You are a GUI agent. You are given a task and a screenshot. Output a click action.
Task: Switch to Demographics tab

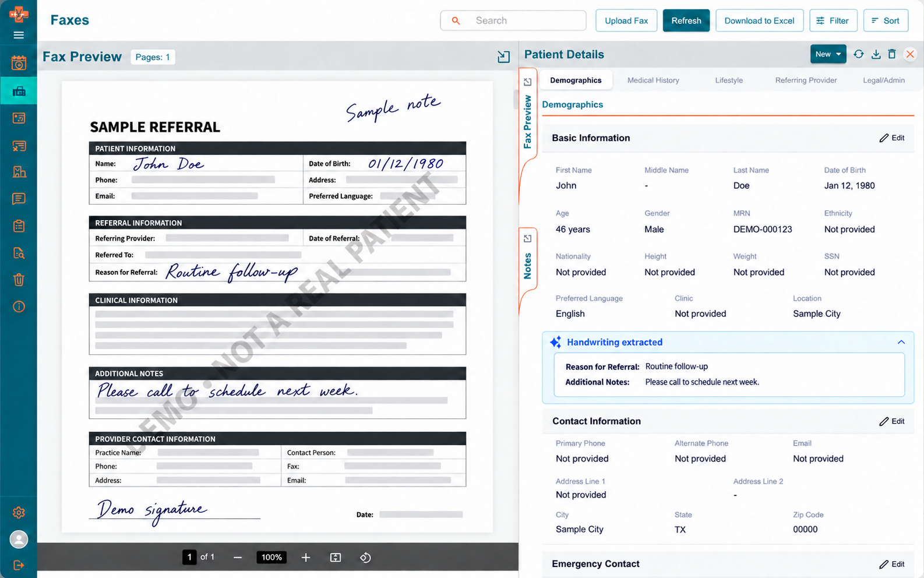(x=576, y=80)
